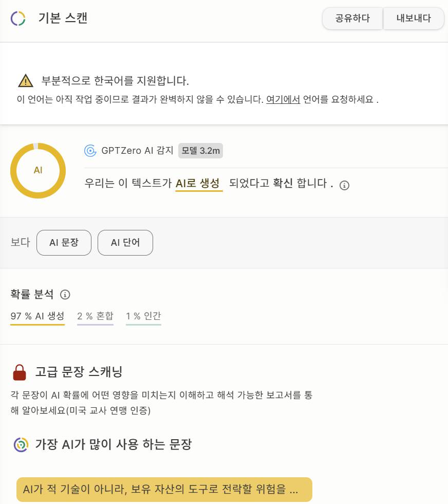Image resolution: width=448 pixels, height=504 pixels.
Task: Toggle the AI 단어 highlight view
Action: [x=125, y=242]
